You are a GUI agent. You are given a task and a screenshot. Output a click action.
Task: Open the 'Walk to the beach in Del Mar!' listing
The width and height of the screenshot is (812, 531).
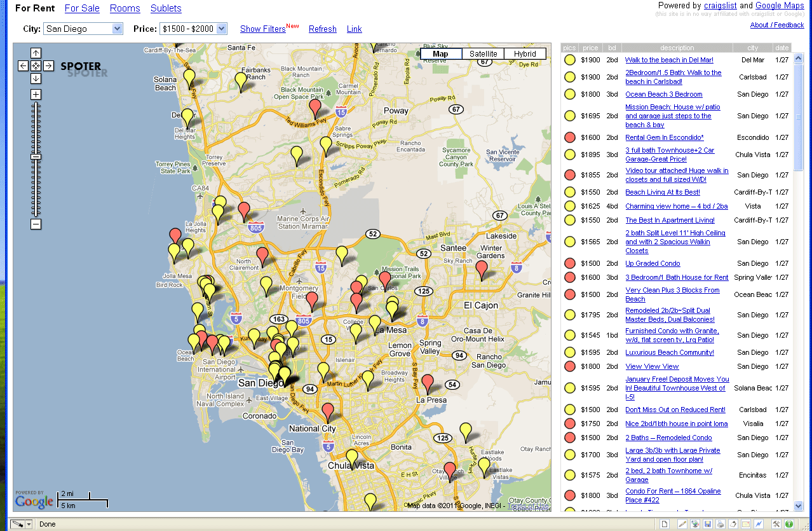coord(668,60)
